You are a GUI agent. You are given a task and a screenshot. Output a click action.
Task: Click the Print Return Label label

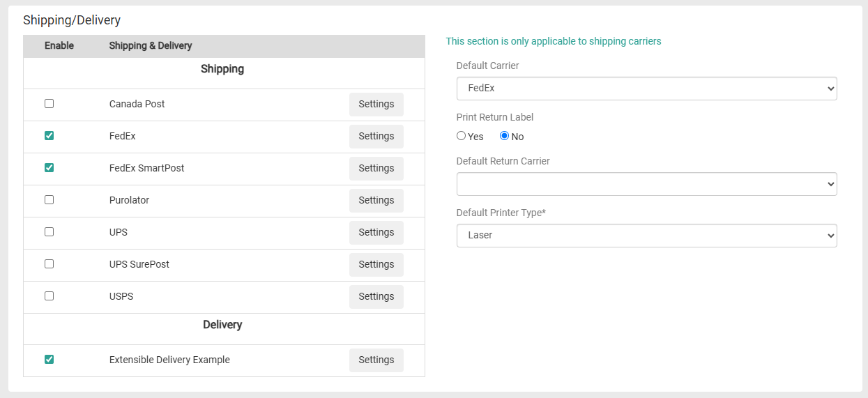pos(495,117)
